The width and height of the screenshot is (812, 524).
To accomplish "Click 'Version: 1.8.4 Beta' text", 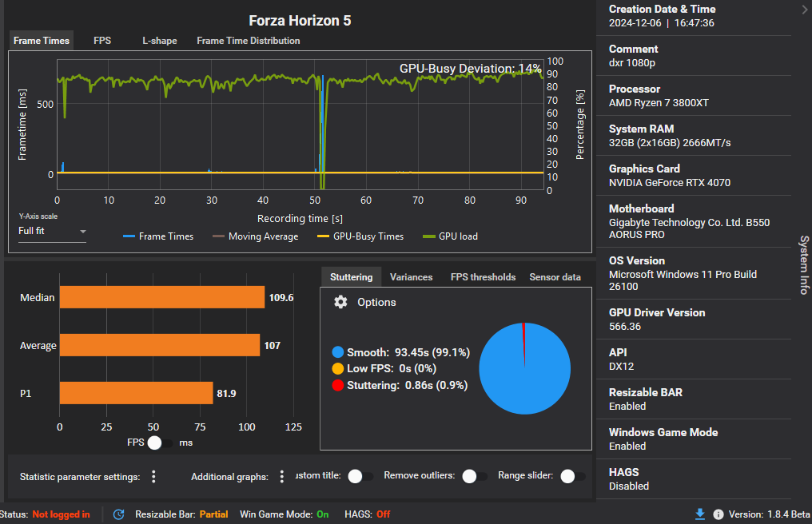I will [x=769, y=514].
